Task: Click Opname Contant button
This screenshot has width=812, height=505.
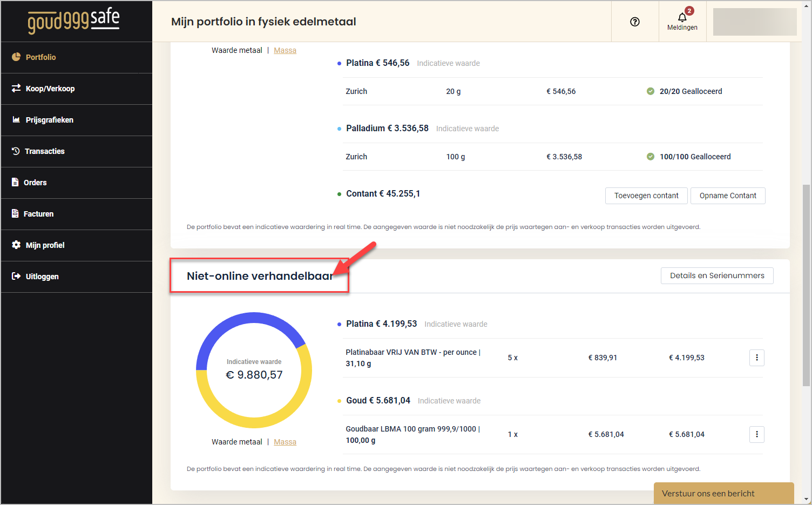Action: [728, 196]
